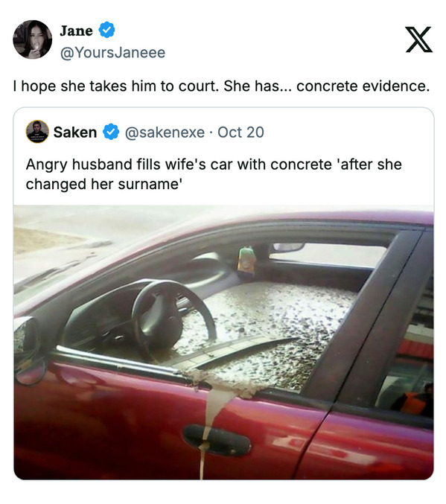This screenshot has height=504, width=446.
Task: Open the @sakenexe handle
Action: point(165,132)
